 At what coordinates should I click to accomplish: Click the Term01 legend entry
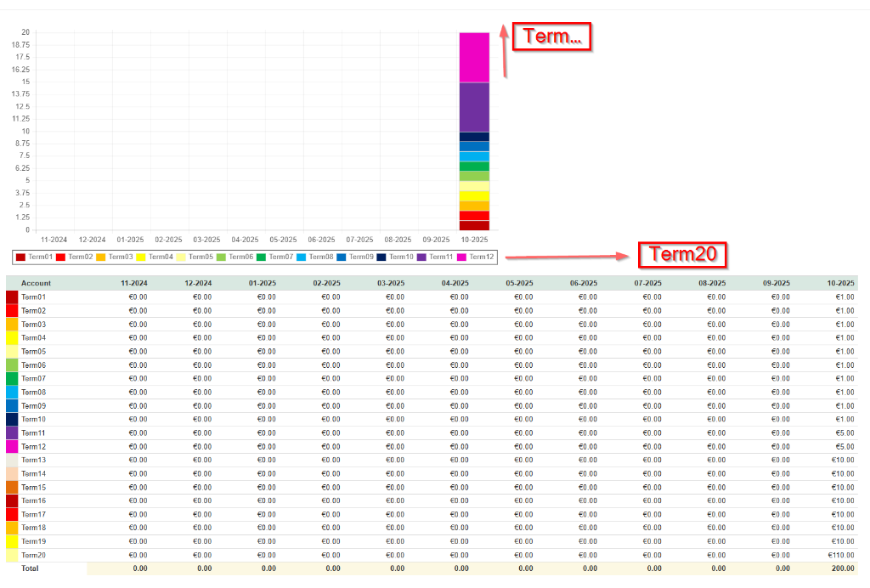pyautogui.click(x=35, y=257)
